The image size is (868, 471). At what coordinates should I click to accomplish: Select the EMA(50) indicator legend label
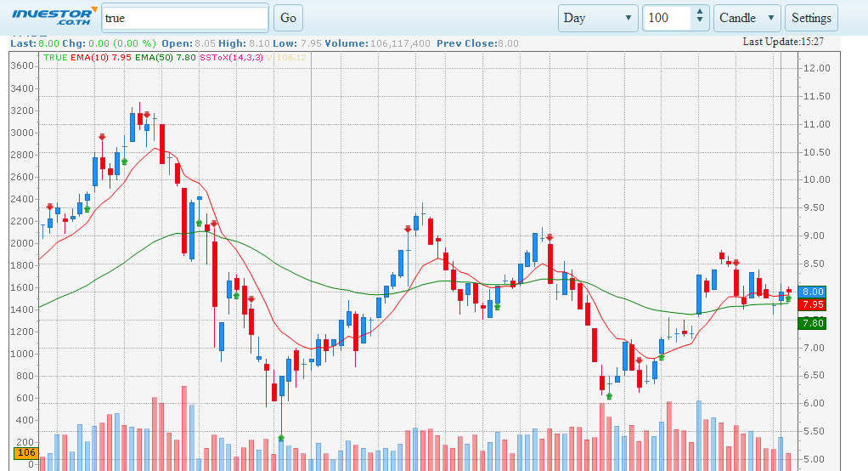[165, 57]
